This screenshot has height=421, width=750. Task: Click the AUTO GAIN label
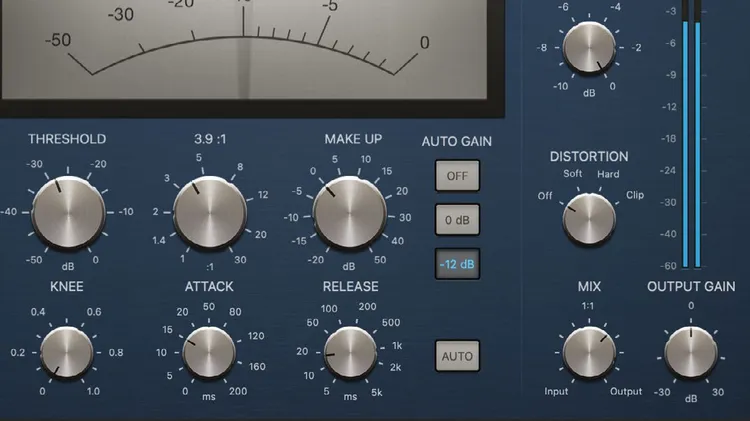tap(457, 142)
